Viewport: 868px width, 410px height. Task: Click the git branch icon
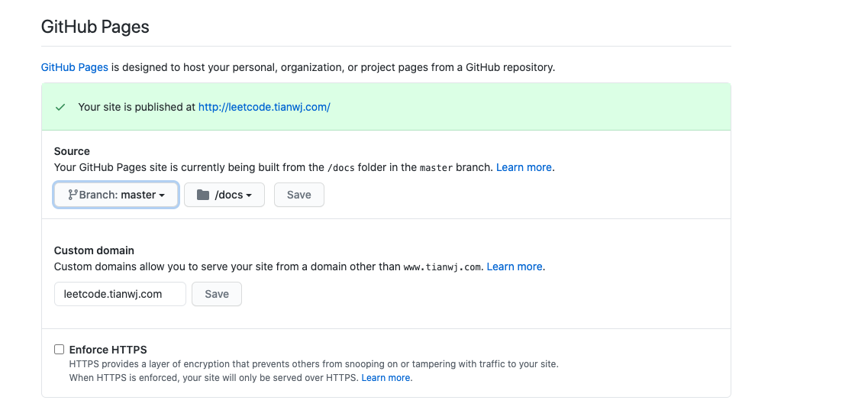[x=73, y=195]
